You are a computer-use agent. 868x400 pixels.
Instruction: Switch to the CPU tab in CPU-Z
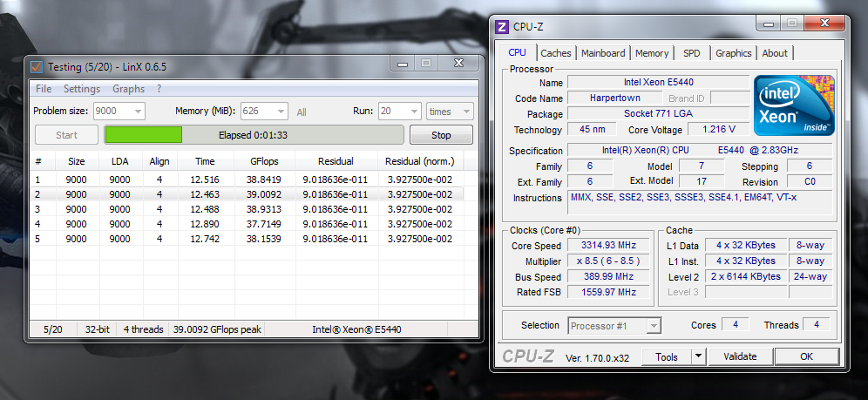tap(517, 52)
